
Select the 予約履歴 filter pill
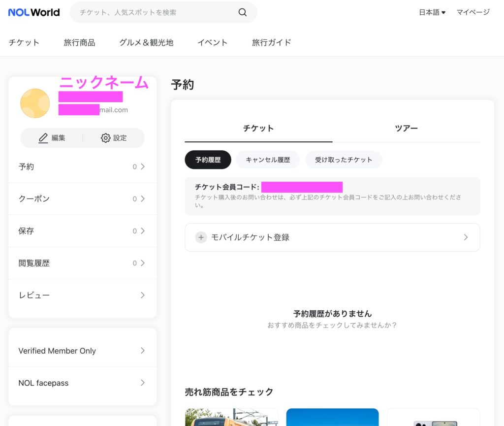[x=208, y=160]
